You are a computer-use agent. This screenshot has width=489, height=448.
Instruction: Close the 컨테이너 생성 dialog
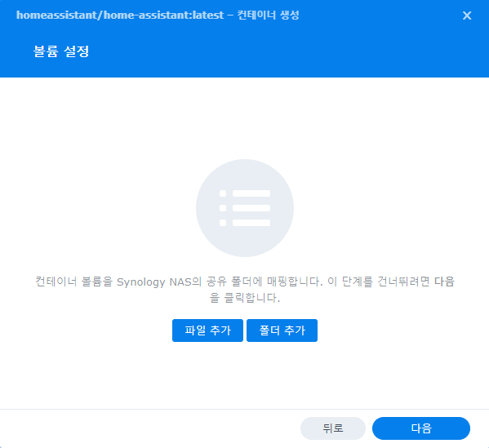click(x=466, y=16)
